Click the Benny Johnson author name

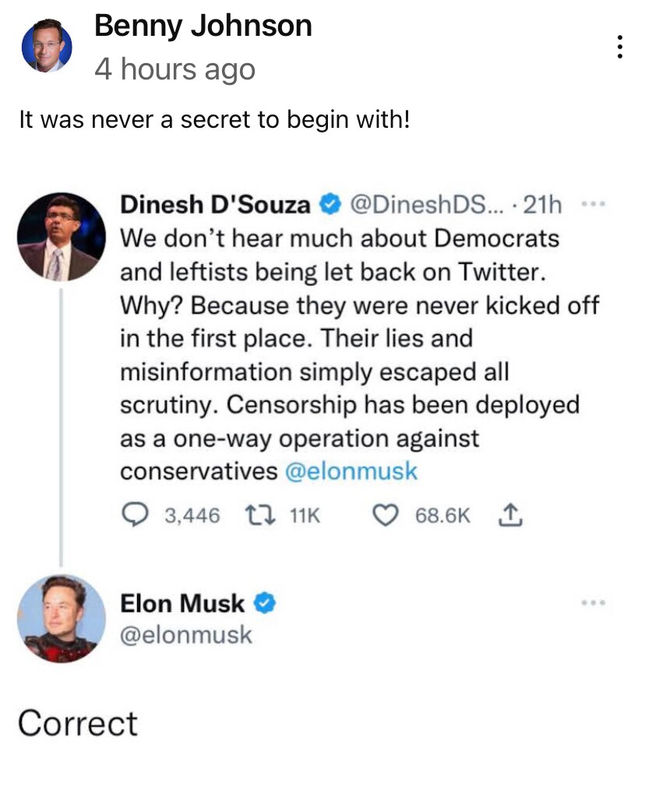(203, 27)
